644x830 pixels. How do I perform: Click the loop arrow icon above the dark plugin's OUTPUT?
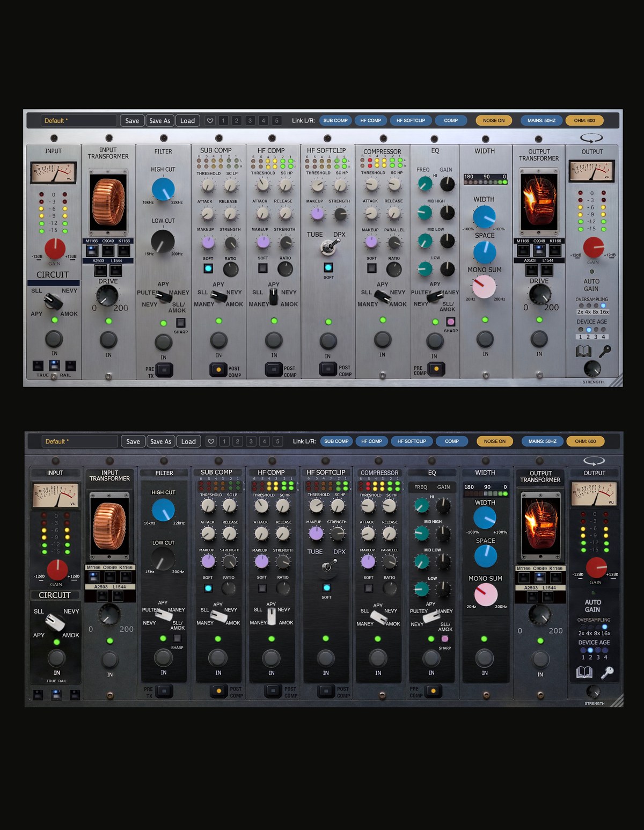coord(594,461)
